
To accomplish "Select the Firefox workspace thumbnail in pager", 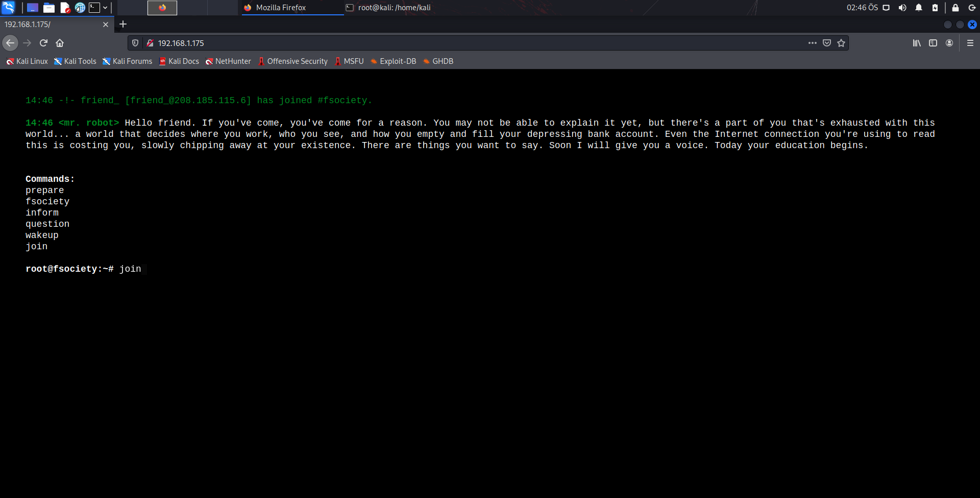I will coord(162,8).
